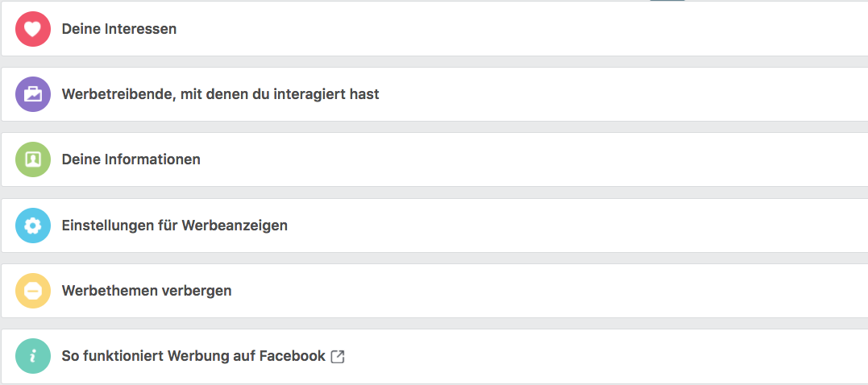
Task: Click the red heart icon
Action: [32, 29]
